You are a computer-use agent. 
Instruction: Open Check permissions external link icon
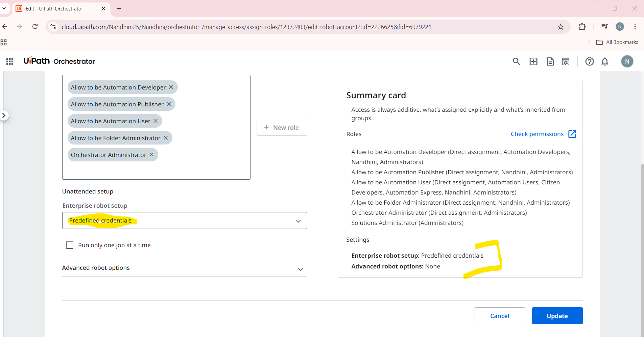[572, 134]
